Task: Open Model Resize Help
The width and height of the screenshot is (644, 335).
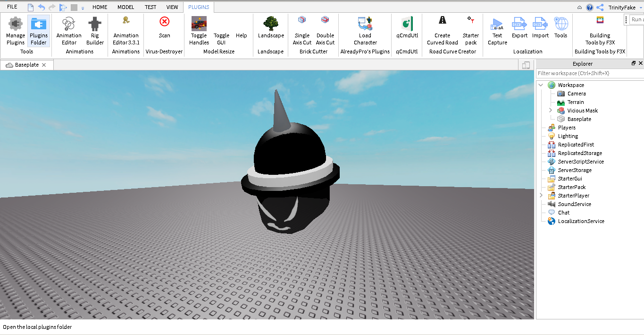Action: coord(241,35)
